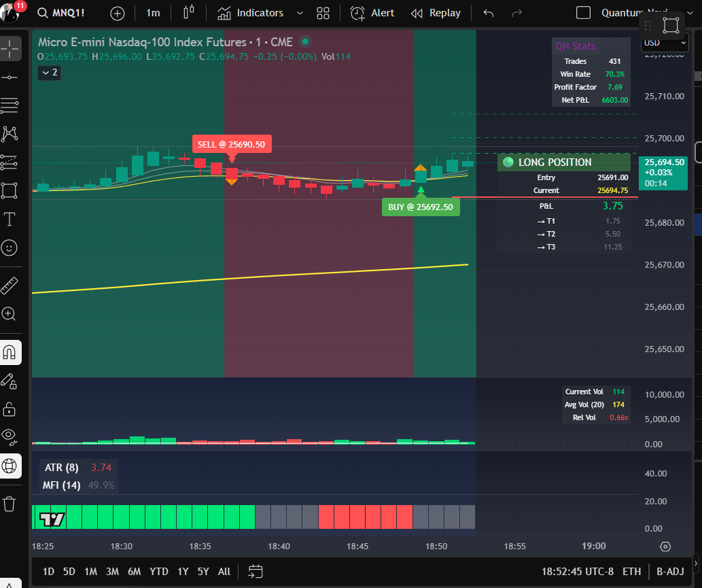Switch to the 1Y timeframe tab

[x=182, y=572]
